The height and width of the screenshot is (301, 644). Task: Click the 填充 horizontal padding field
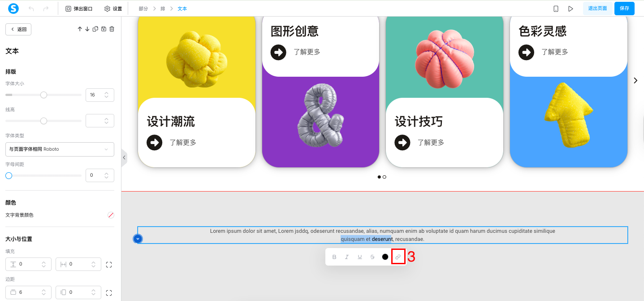pyautogui.click(x=78, y=264)
